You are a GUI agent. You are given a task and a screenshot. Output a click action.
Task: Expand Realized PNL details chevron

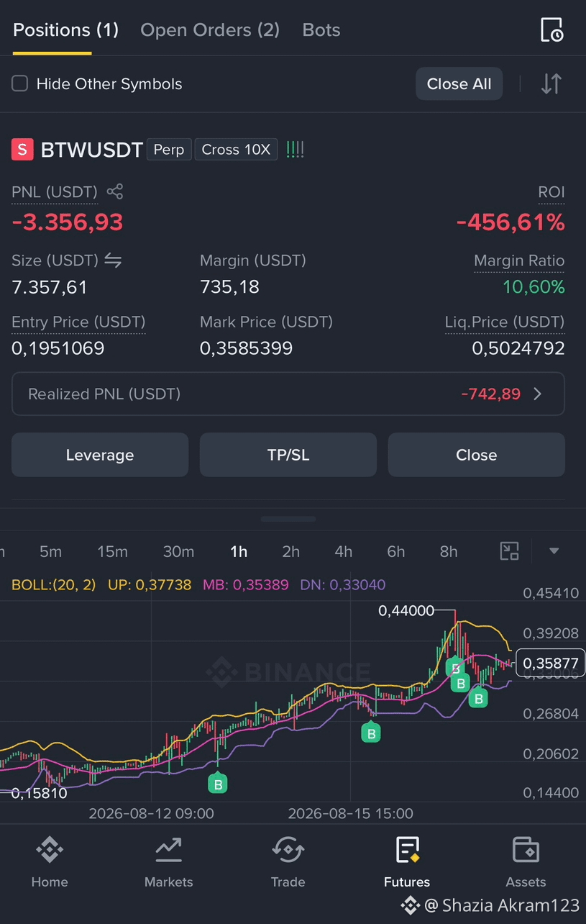click(538, 394)
